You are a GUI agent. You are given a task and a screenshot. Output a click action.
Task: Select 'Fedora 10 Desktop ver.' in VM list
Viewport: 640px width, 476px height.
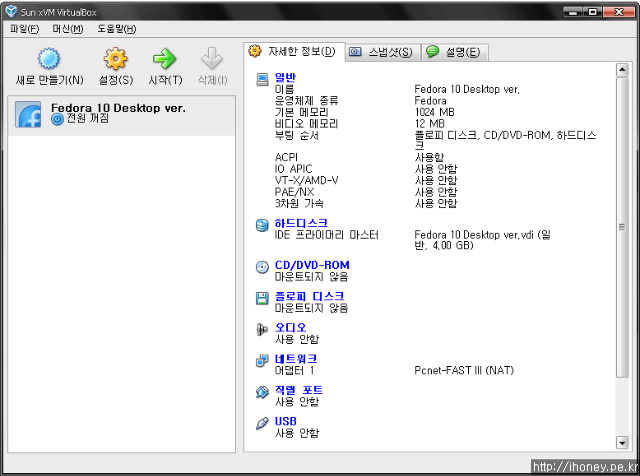122,115
